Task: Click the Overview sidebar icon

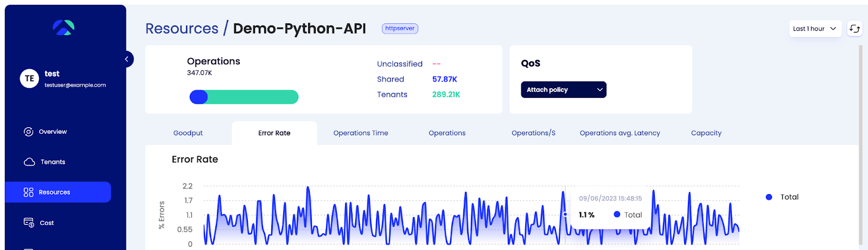Action: [29, 132]
